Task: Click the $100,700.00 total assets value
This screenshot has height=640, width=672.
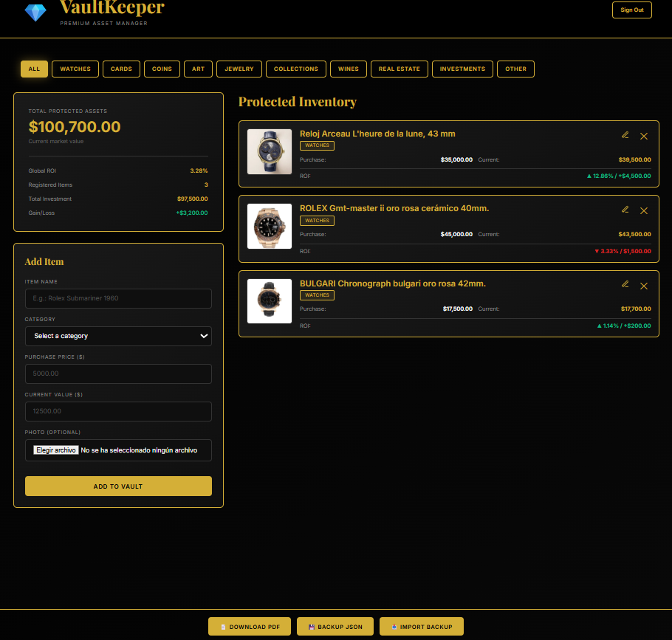Action: (x=75, y=127)
